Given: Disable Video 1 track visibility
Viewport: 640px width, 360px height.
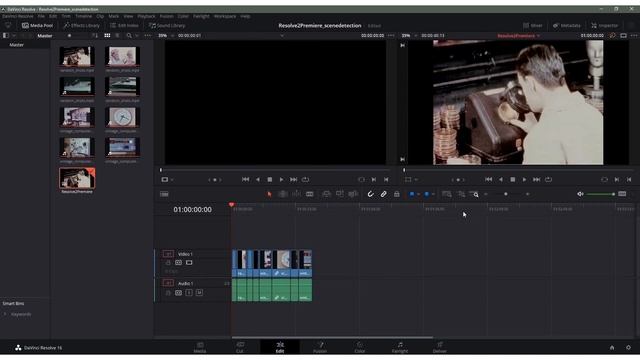Looking at the screenshot, I should [189, 262].
